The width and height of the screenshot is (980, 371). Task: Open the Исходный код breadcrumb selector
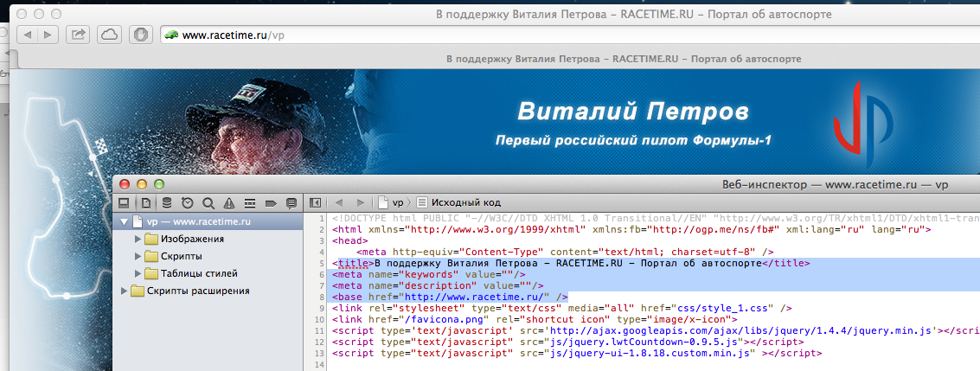458,203
